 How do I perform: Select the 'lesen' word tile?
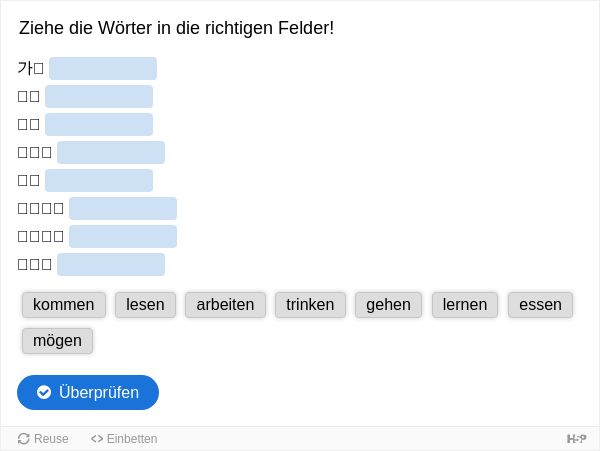pyautogui.click(x=145, y=305)
